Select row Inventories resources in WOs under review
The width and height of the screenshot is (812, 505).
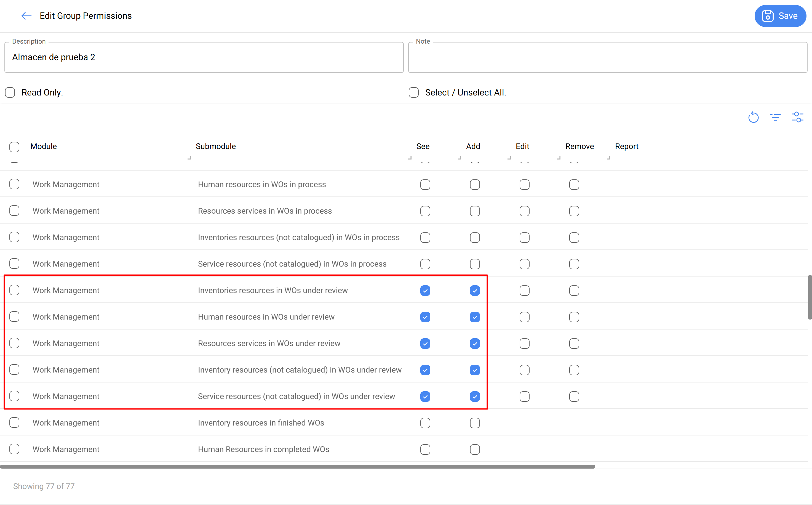tap(14, 290)
